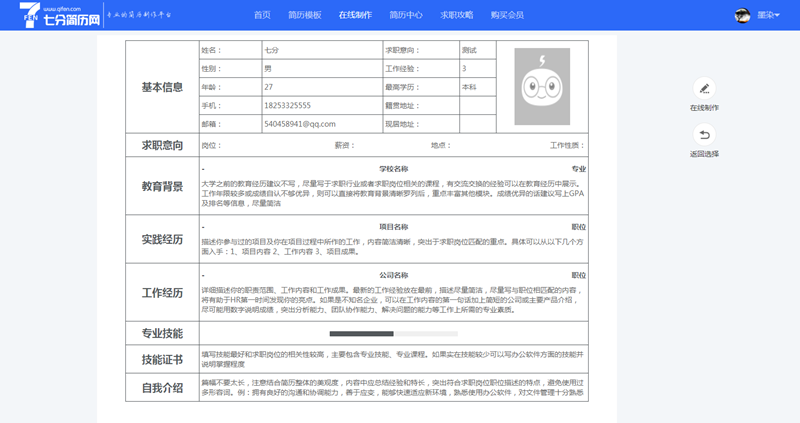Click the 专业 header in education section

point(579,169)
